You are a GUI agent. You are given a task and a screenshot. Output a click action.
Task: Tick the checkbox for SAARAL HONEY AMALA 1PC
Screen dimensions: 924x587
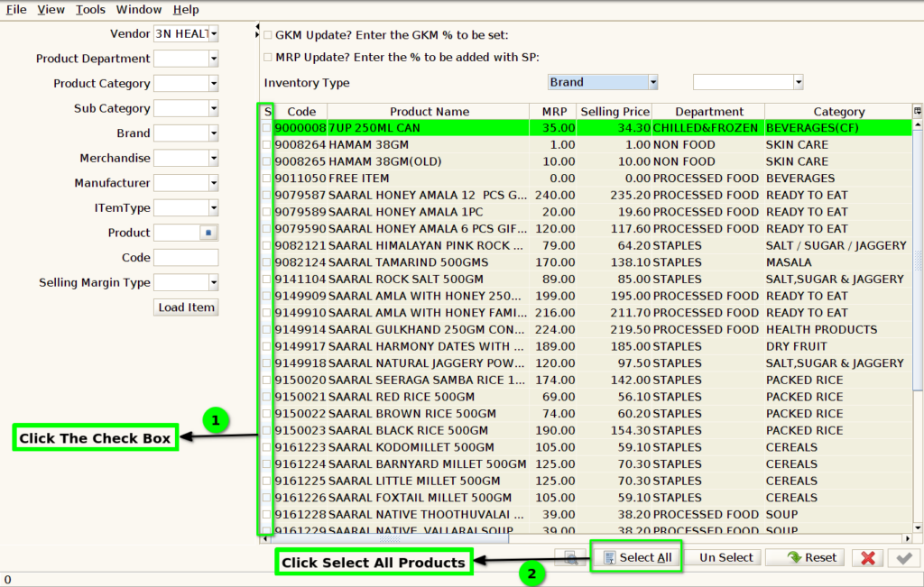tap(266, 212)
